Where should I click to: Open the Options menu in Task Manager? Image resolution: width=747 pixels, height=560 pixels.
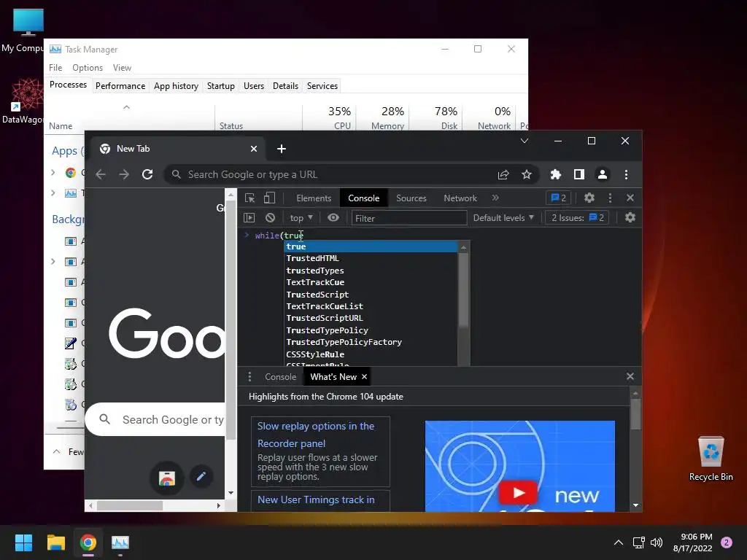point(88,68)
